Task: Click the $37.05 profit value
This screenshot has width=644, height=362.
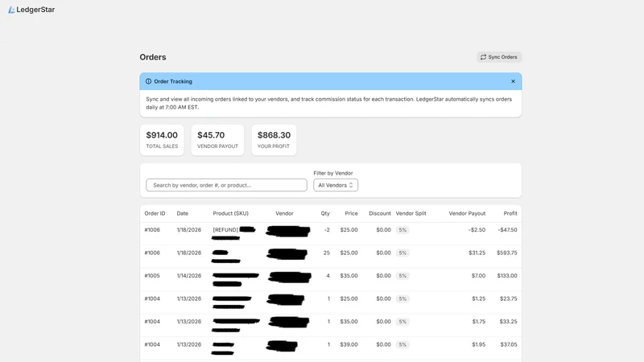Action: 509,345
